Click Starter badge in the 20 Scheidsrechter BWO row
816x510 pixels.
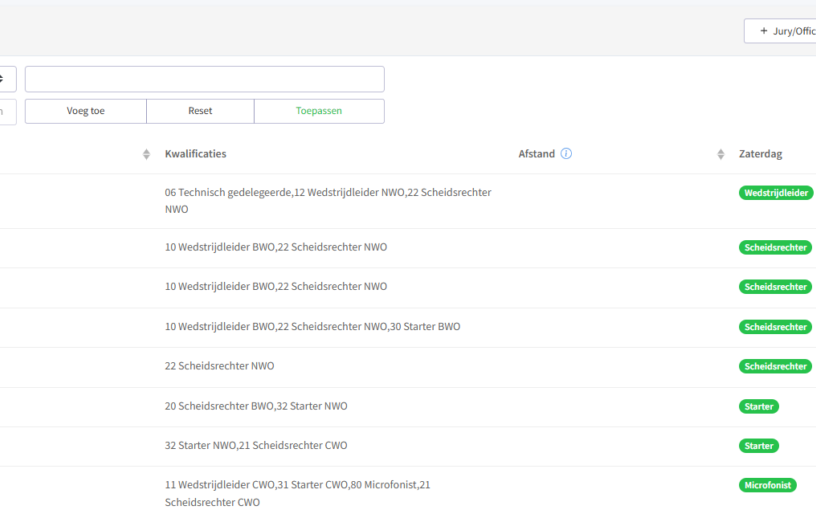pyautogui.click(x=758, y=406)
